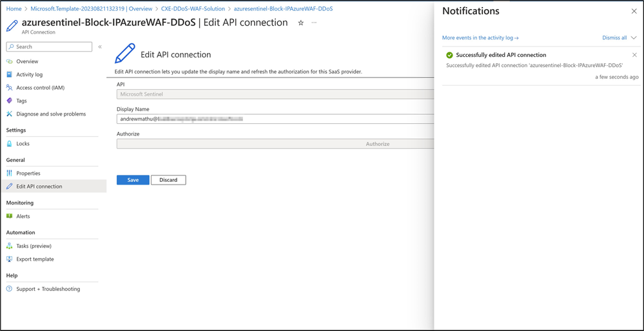The width and height of the screenshot is (644, 331).
Task: Click the Export template monitor icon
Action: 10,259
